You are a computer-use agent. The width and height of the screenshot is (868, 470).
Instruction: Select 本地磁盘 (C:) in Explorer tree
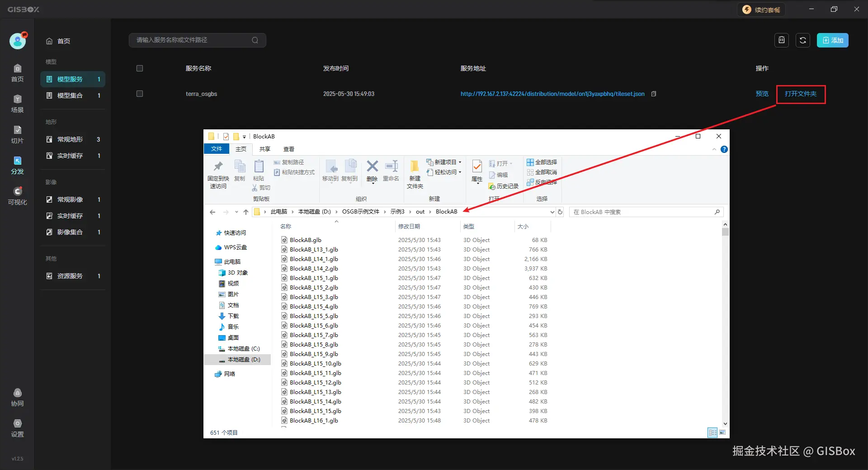click(243, 349)
